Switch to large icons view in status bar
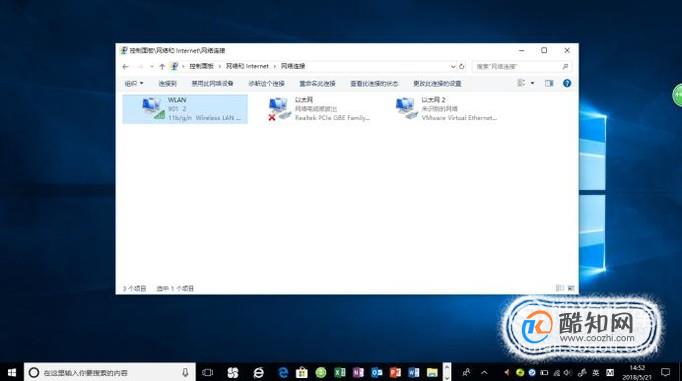 coord(571,288)
